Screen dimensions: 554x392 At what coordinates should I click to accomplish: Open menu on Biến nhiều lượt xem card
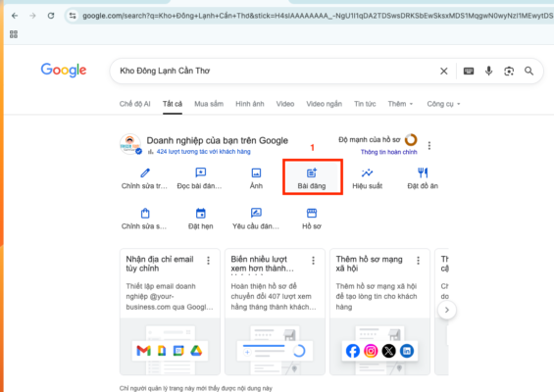[314, 261]
